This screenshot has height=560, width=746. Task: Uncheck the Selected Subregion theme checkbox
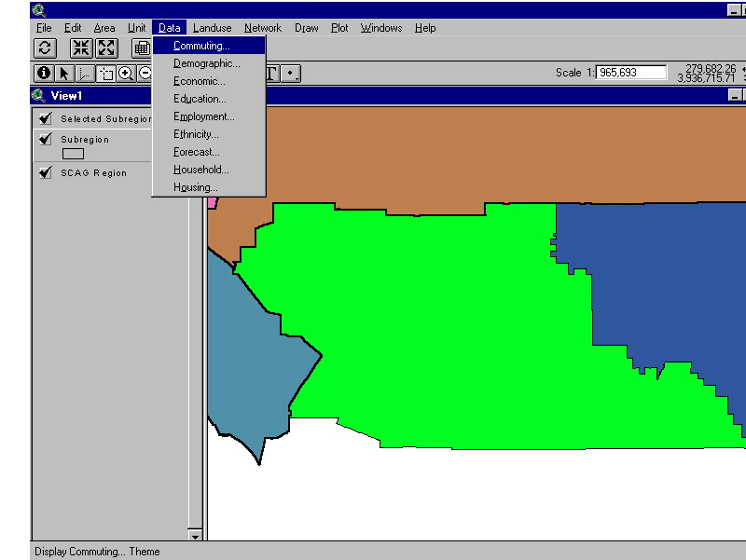click(45, 118)
